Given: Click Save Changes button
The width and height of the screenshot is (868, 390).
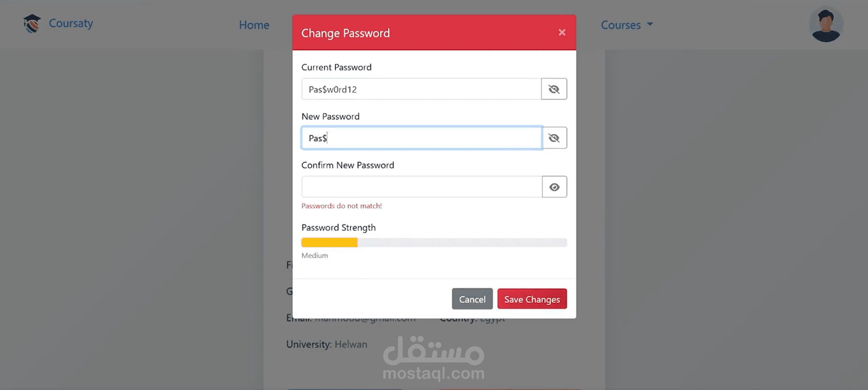Looking at the screenshot, I should pyautogui.click(x=532, y=299).
